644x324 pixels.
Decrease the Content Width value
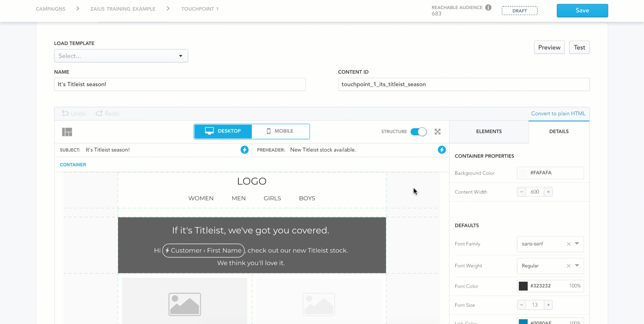click(x=521, y=192)
